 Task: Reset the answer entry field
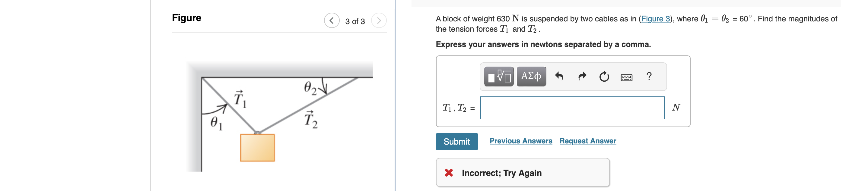point(604,77)
